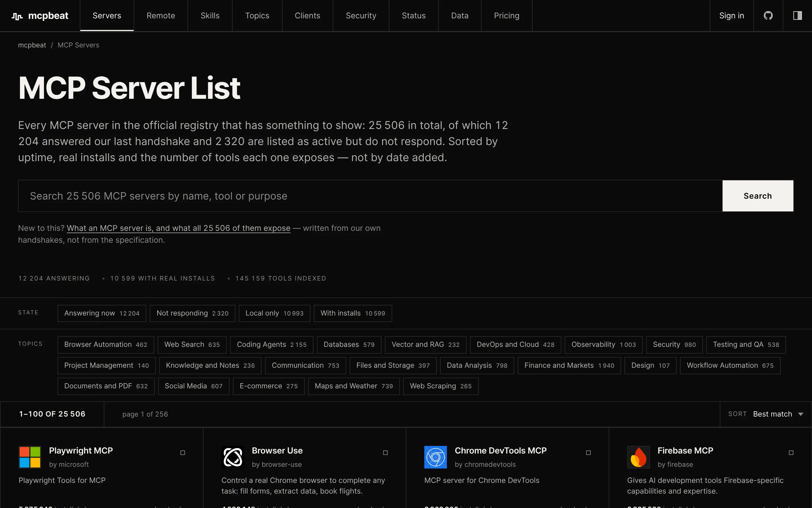Open the mcpbeat logo home link
812x508 pixels.
40,16
